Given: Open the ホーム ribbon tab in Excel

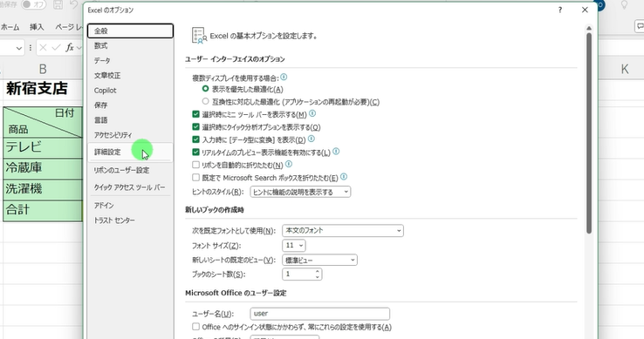Looking at the screenshot, I should click(10, 27).
